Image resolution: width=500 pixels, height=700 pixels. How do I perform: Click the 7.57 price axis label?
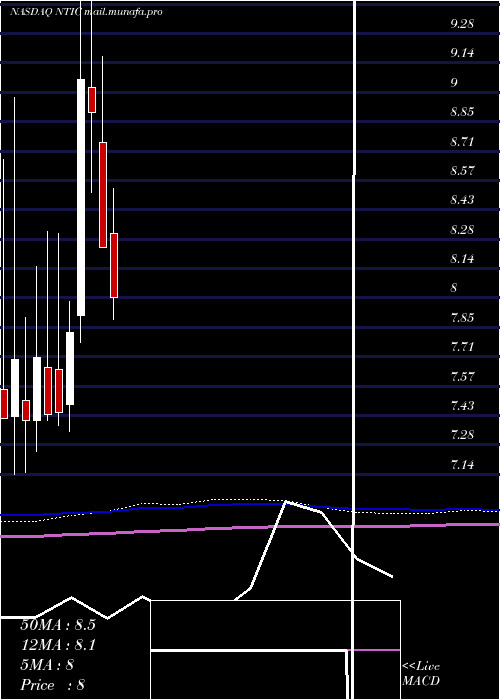462,377
